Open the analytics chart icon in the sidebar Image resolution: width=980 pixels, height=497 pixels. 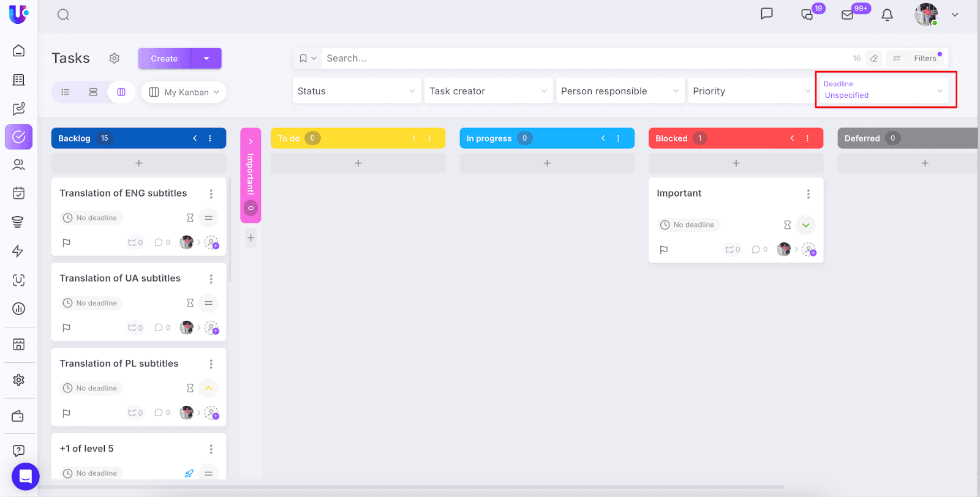[x=18, y=308]
